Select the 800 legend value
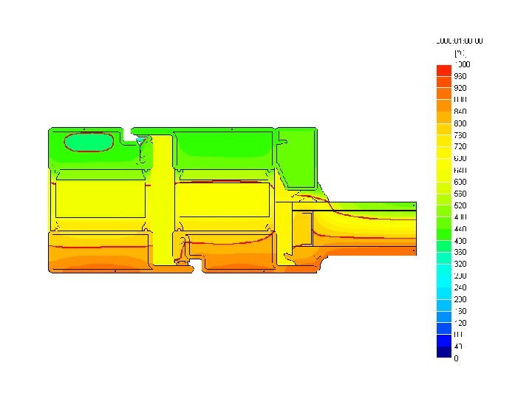The image size is (532, 399). (x=460, y=123)
